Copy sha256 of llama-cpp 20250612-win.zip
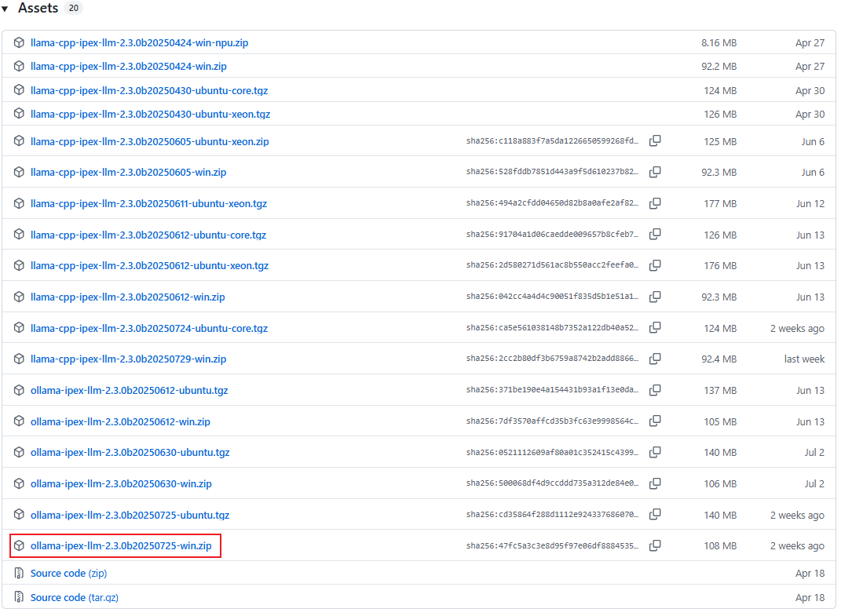This screenshot has height=616, width=841. pos(655,297)
